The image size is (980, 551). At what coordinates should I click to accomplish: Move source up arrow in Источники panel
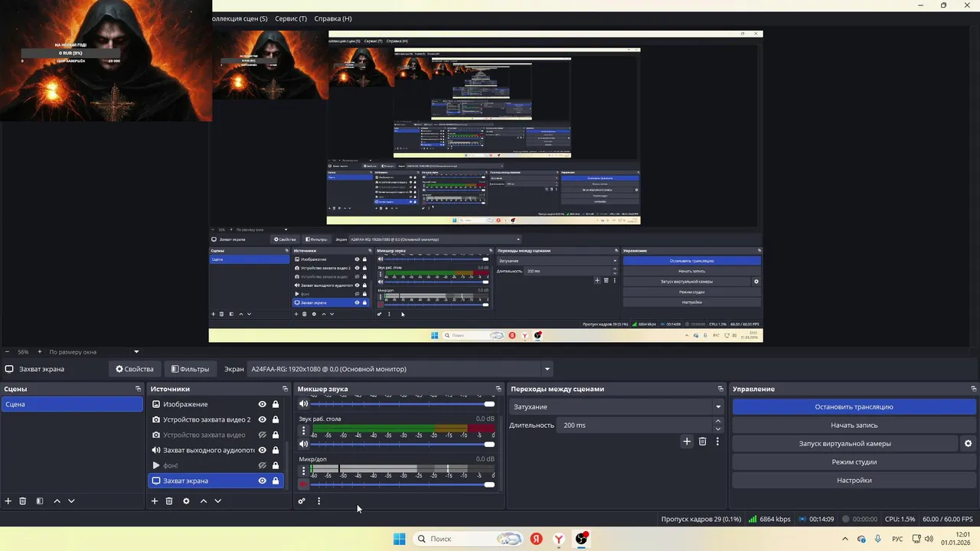coord(203,501)
